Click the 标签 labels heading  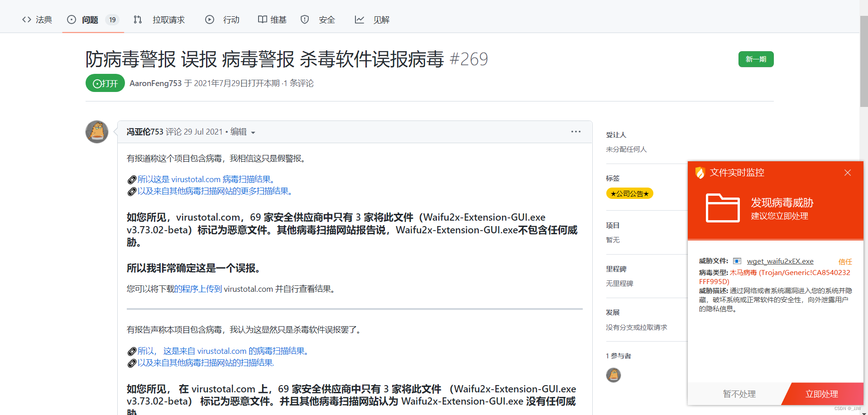coord(613,179)
